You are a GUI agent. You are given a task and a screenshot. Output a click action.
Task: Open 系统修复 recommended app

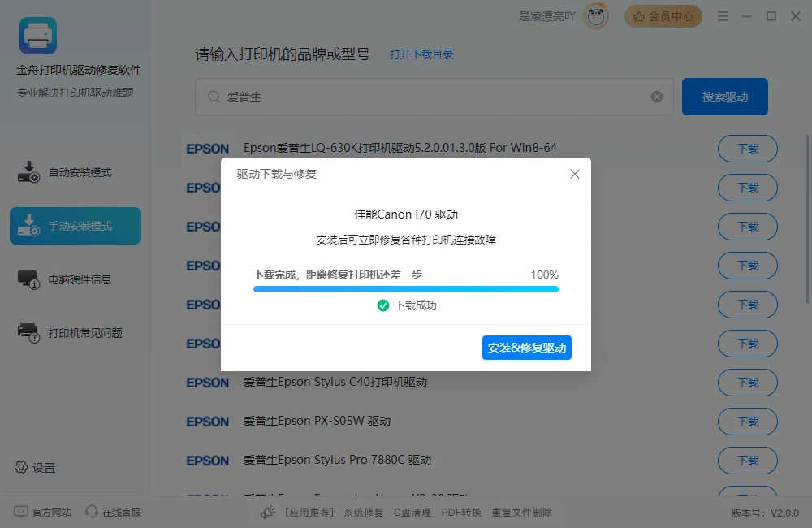(364, 513)
